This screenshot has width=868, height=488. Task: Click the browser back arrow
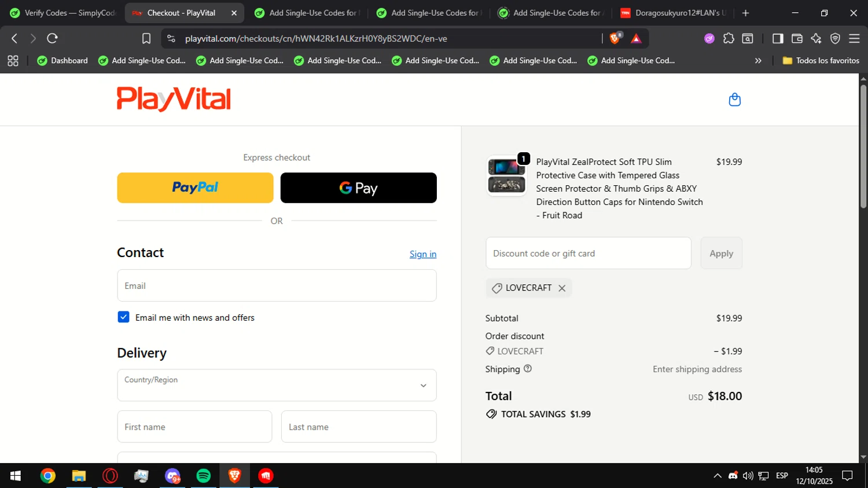14,38
